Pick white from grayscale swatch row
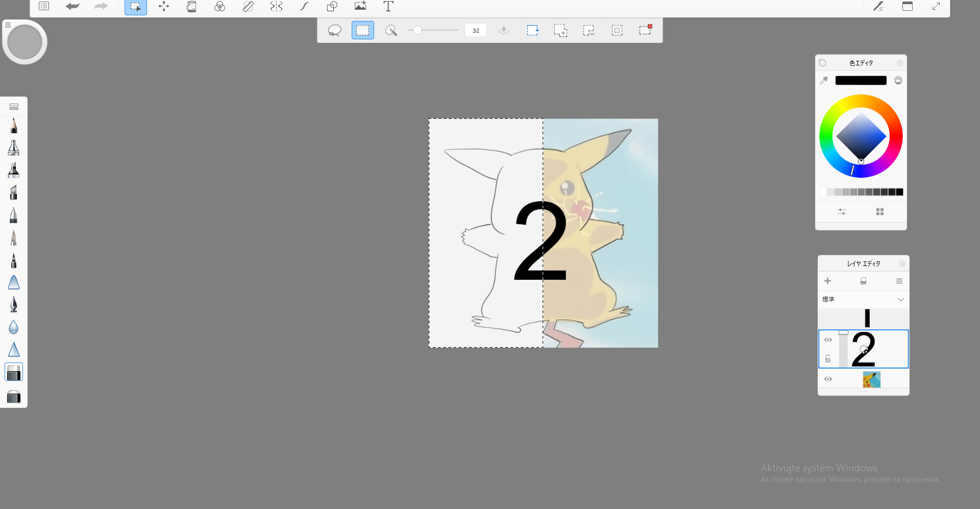 (x=823, y=192)
